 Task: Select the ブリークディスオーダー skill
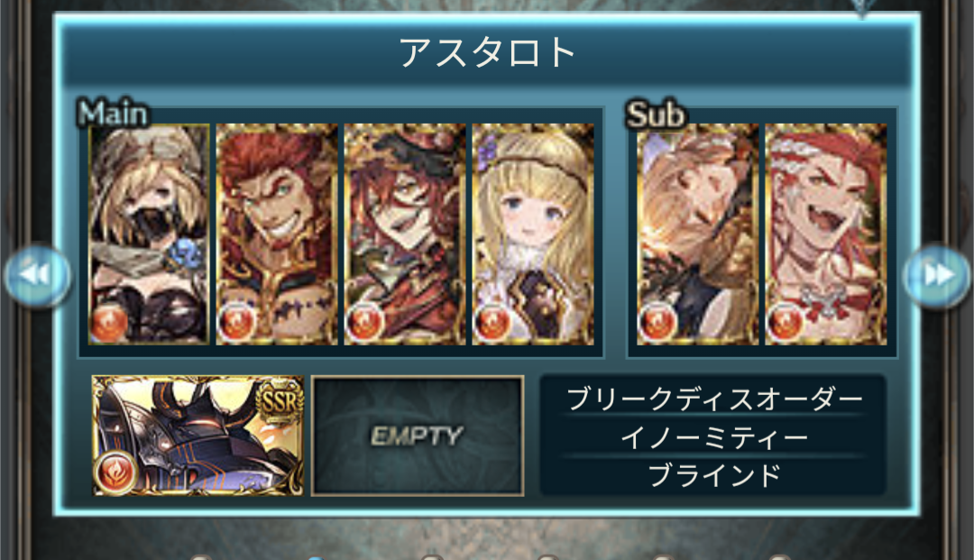tap(714, 399)
